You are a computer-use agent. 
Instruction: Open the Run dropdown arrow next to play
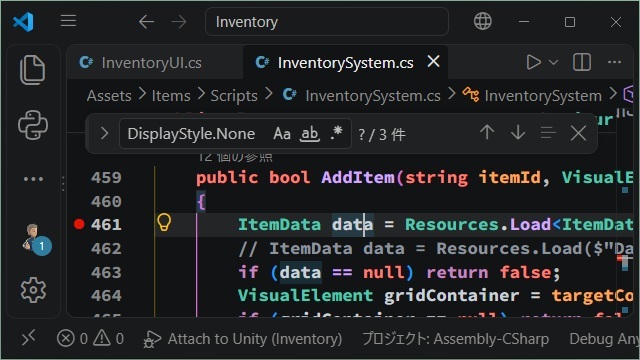(x=553, y=62)
